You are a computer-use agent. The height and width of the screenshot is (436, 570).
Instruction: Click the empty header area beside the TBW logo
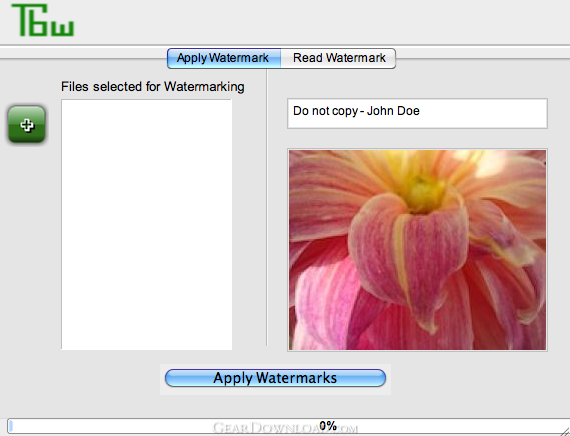click(320, 22)
